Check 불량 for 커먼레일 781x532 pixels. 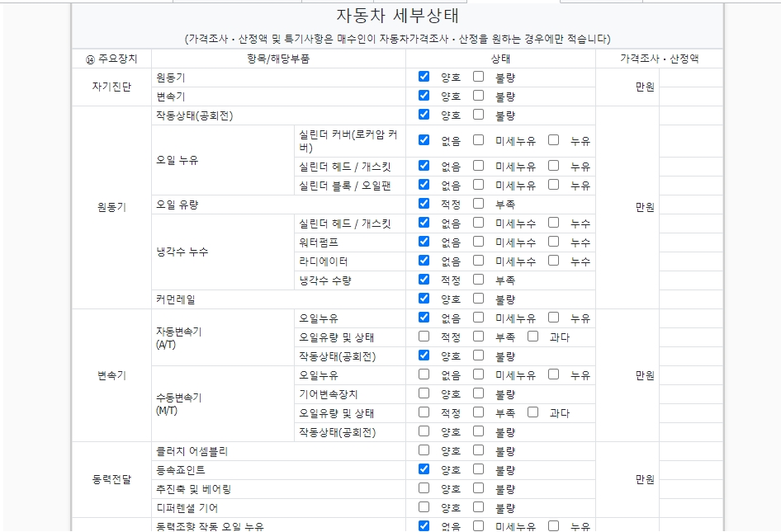coord(478,299)
